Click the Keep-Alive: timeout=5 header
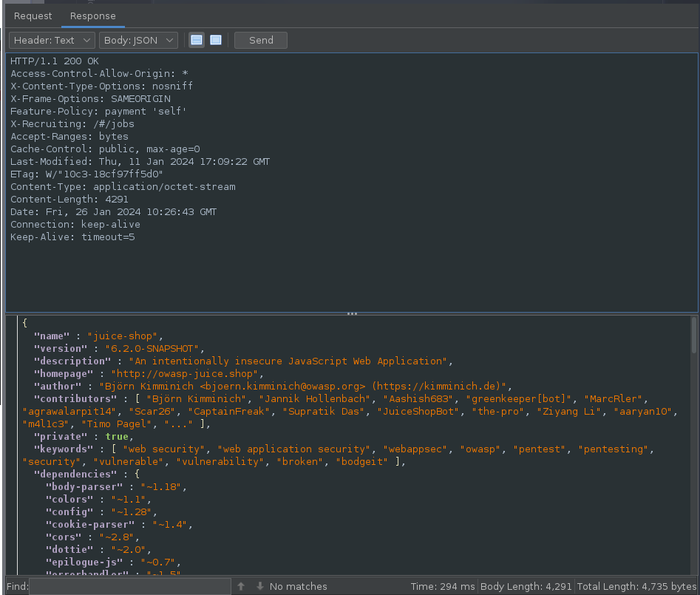700x595 pixels. tap(72, 237)
